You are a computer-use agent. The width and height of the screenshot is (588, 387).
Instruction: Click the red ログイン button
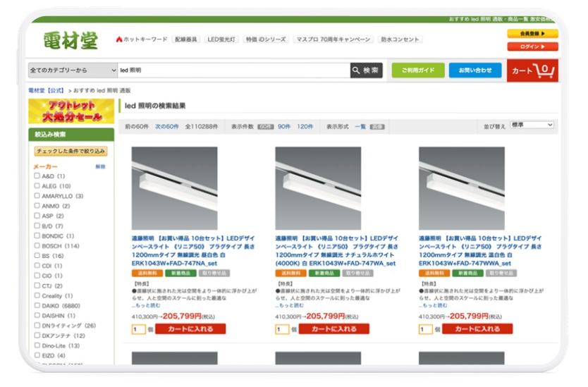532,47
